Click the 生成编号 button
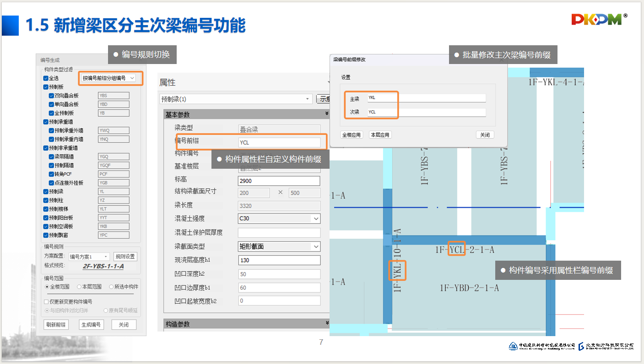The height and width of the screenshot is (364, 644). 91,325
